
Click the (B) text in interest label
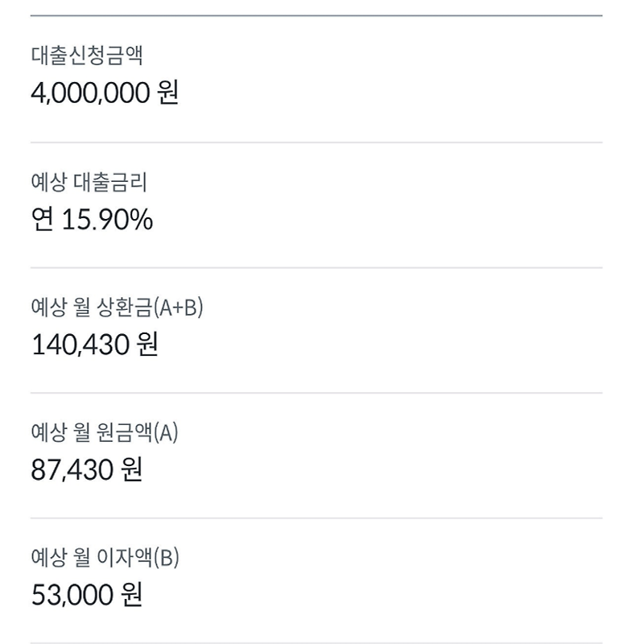pos(167,557)
